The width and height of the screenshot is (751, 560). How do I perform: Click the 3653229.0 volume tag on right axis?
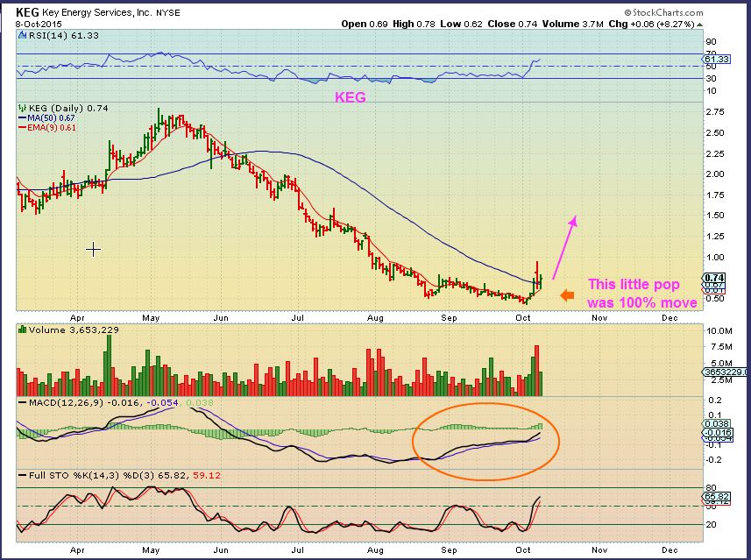(725, 372)
